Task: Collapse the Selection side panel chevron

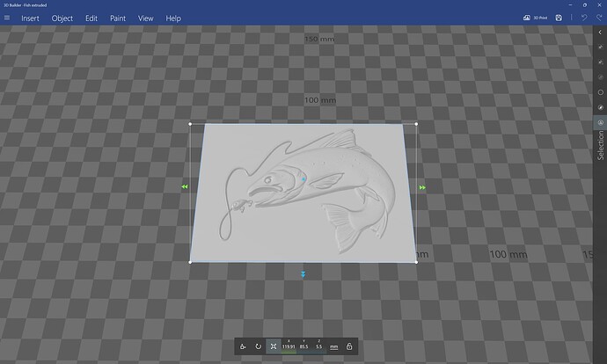Action: 600,33
